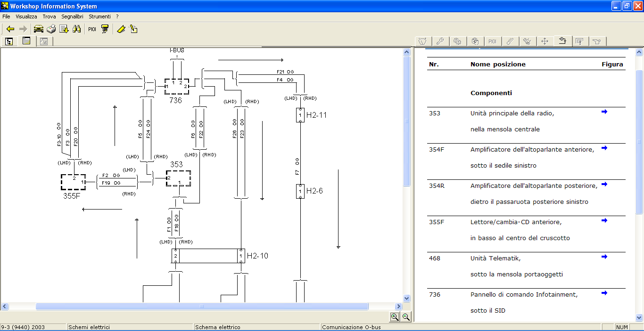Open the four-way arrows tab in right panel
644x331 pixels.
(x=545, y=41)
